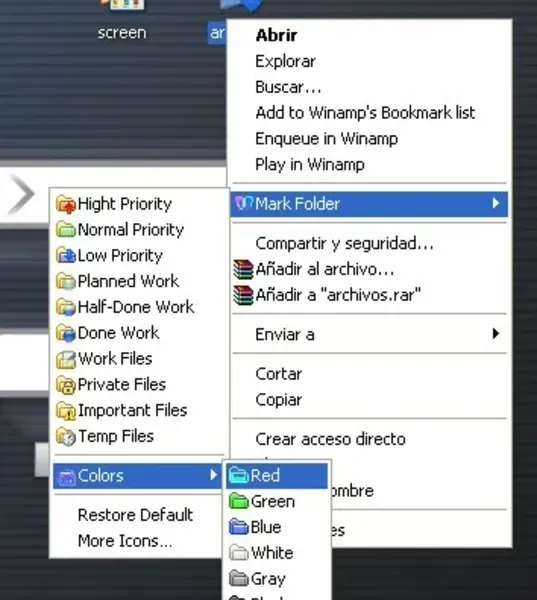Screen dimensions: 537x600
Task: Expand the Enviar a submenu arrow
Action: coord(496,334)
